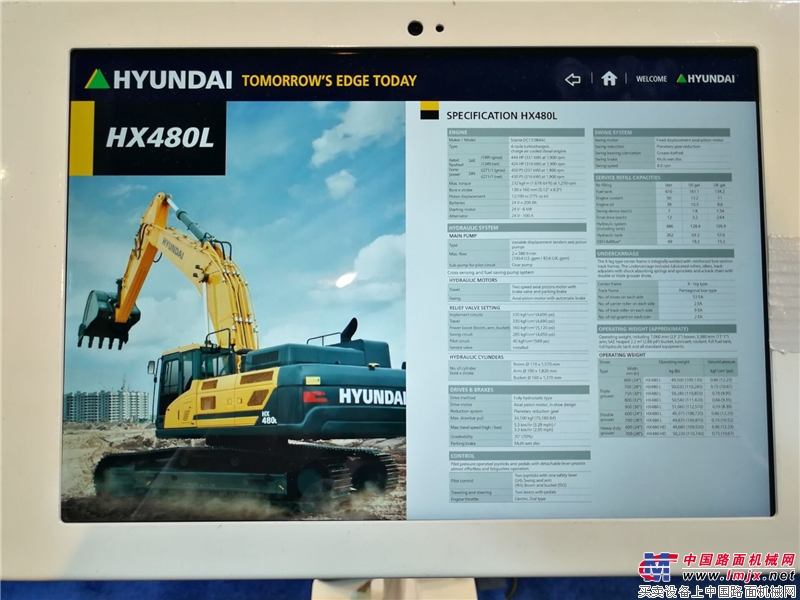Tap the Hyundai logo next to WELCOME
800x600 pixels.
tap(706, 79)
